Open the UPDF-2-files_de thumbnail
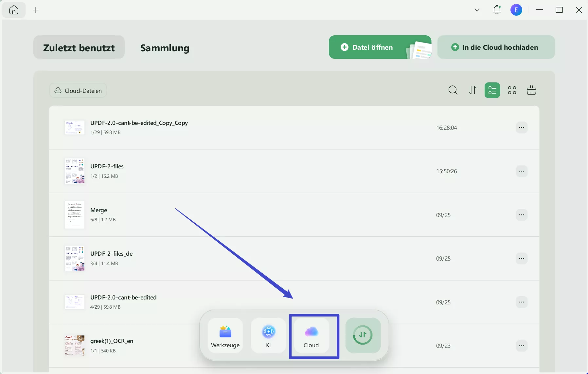 pyautogui.click(x=75, y=258)
